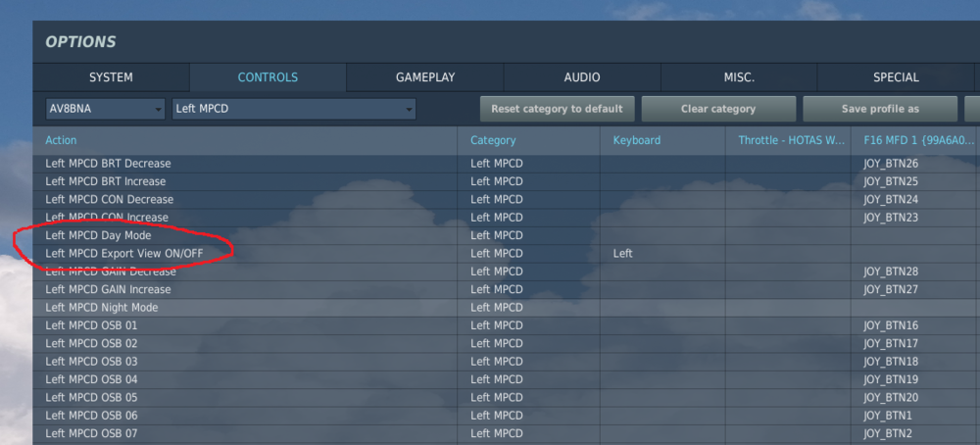
Task: Click Reset category to default button
Action: click(557, 109)
